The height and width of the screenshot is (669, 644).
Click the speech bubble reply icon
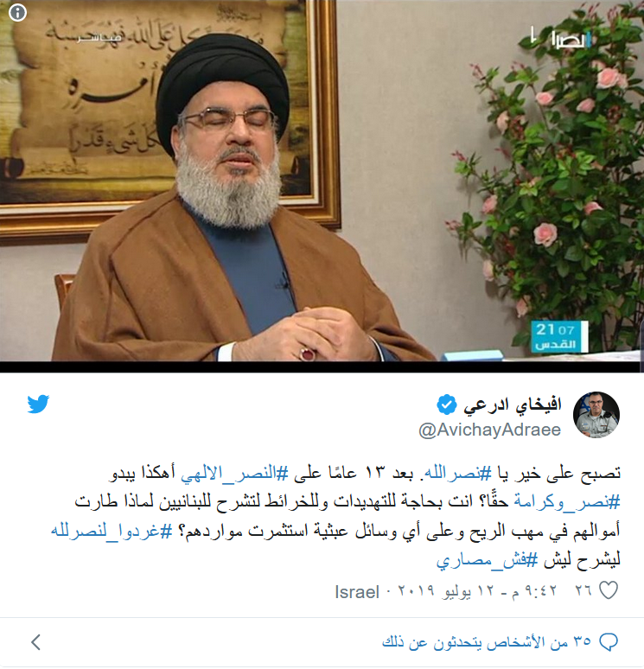click(609, 642)
